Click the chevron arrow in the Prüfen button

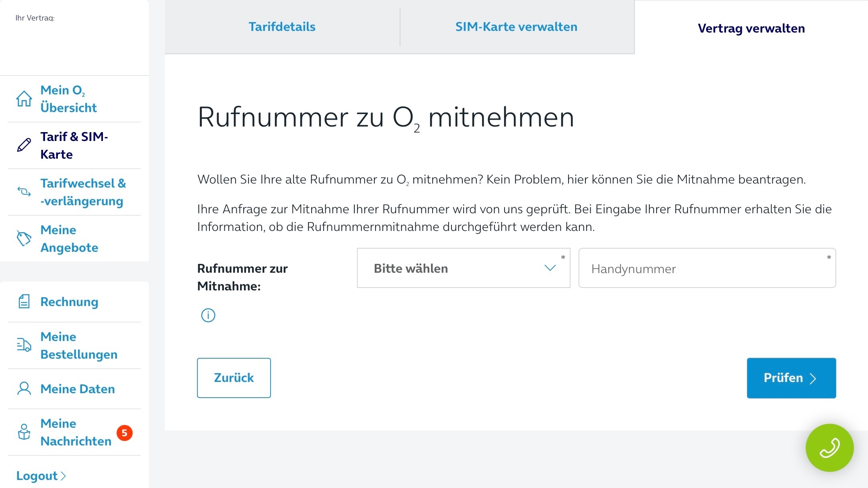[813, 379]
